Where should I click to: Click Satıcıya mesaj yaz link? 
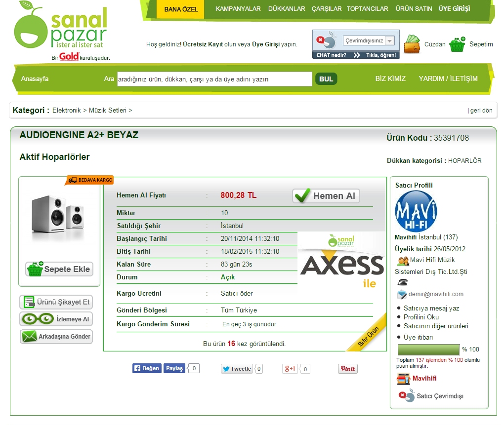(431, 308)
